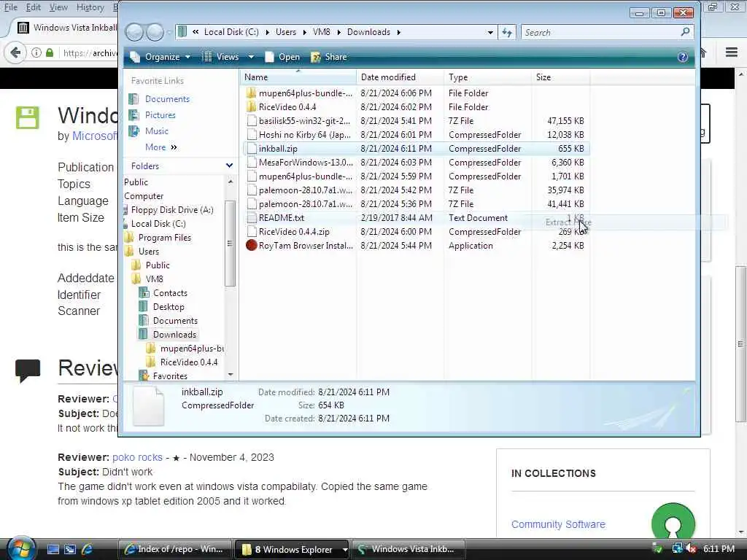Screen dimensions: 747x560
Task: Select basilisk55-win32-git file row
Action: 416,121
